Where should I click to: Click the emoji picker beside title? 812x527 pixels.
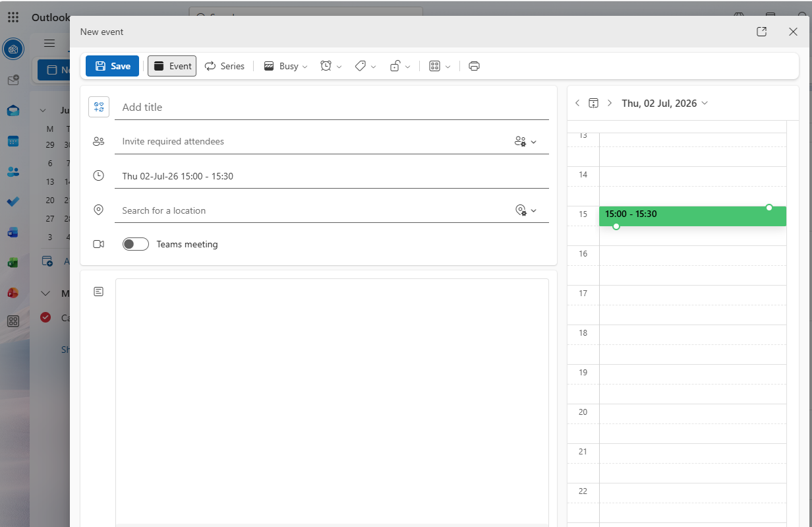(x=99, y=107)
